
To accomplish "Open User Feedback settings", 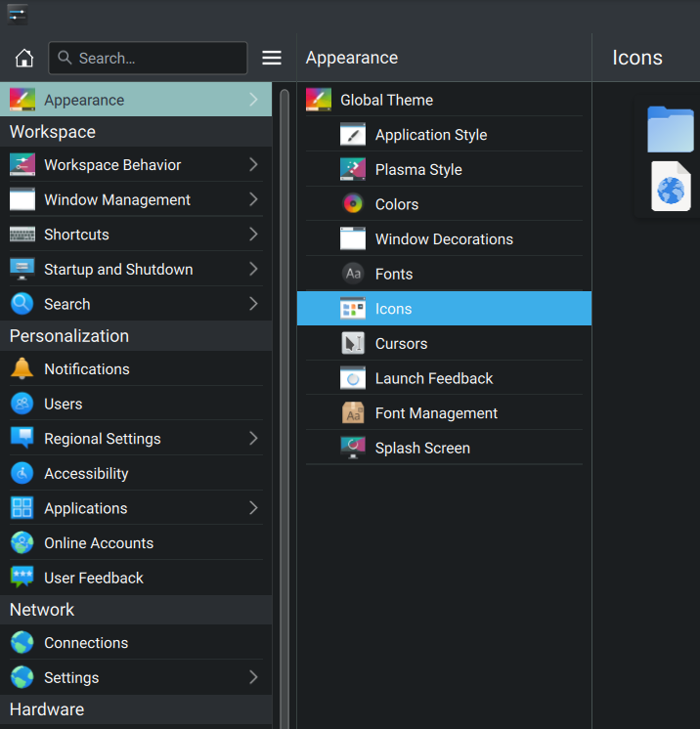I will coord(136,578).
